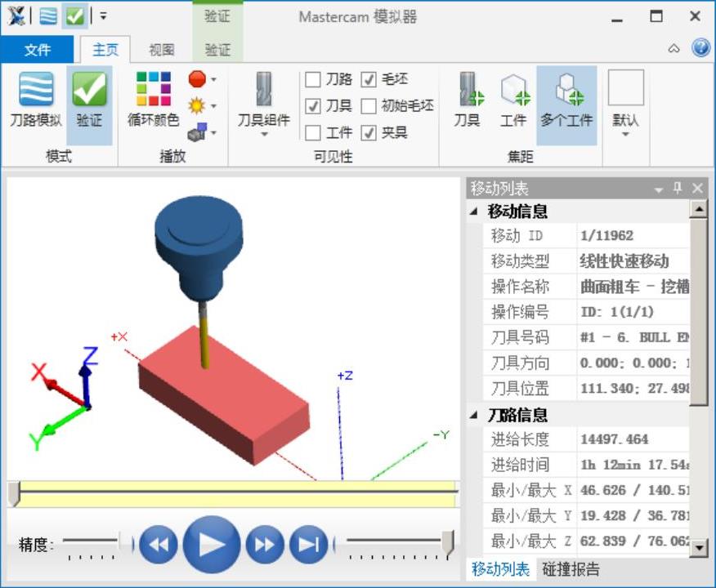Switch to the 视图 view tab
The width and height of the screenshot is (716, 588).
(162, 49)
